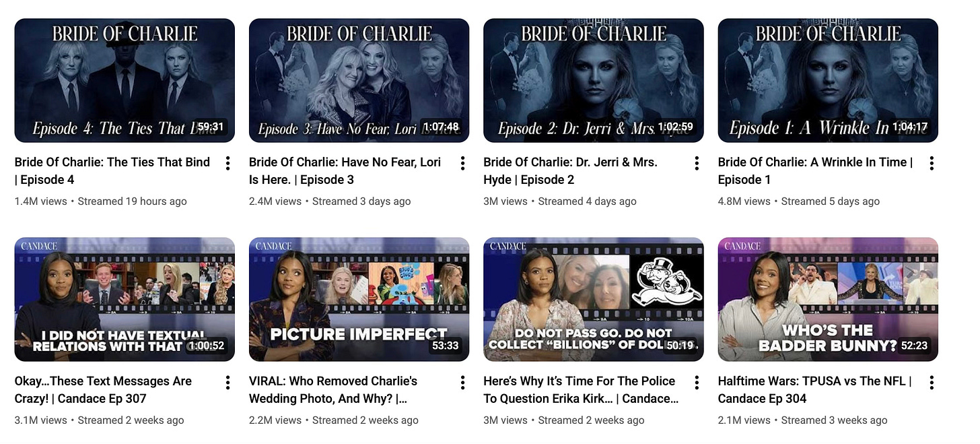Open the Who's The Badder Bunny thumbnail

tap(828, 299)
